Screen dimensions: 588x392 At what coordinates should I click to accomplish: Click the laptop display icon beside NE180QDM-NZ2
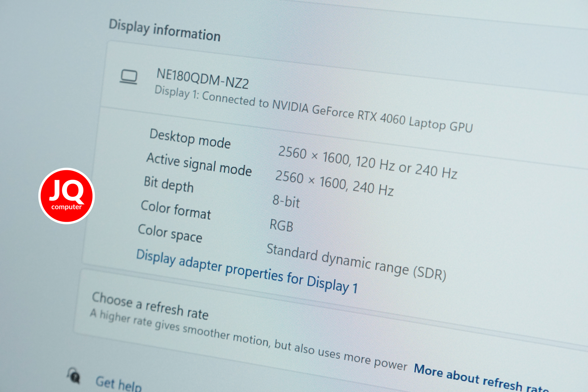[128, 77]
